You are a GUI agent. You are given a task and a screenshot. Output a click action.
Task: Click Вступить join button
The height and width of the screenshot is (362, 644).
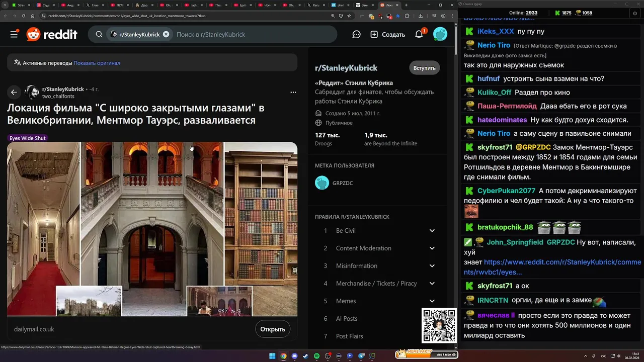point(424,68)
